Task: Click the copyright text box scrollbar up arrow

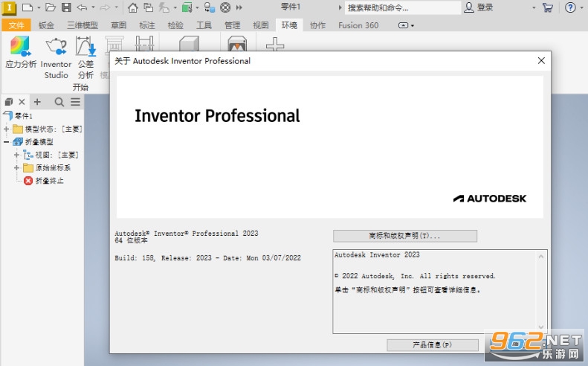Action: click(x=540, y=257)
